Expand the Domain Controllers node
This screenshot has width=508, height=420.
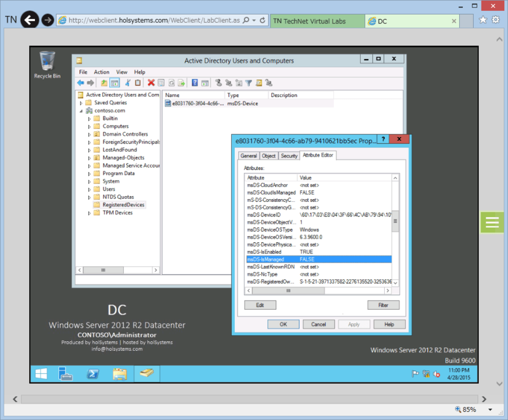90,135
